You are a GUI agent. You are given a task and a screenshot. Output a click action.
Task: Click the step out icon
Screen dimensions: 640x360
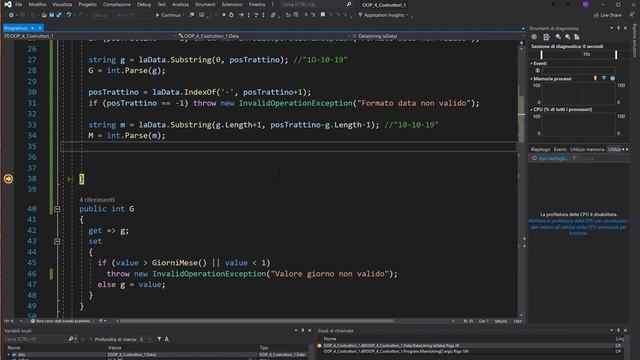[263, 15]
